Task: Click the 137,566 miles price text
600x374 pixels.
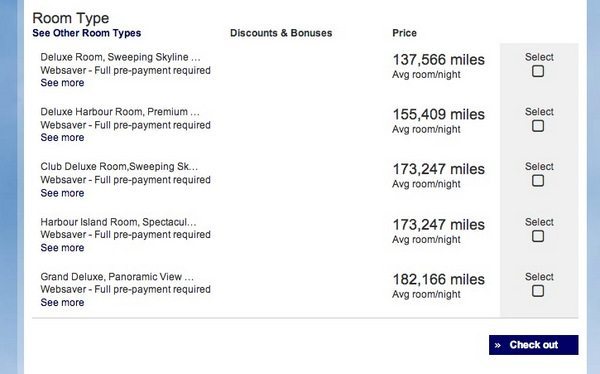Action: (439, 60)
